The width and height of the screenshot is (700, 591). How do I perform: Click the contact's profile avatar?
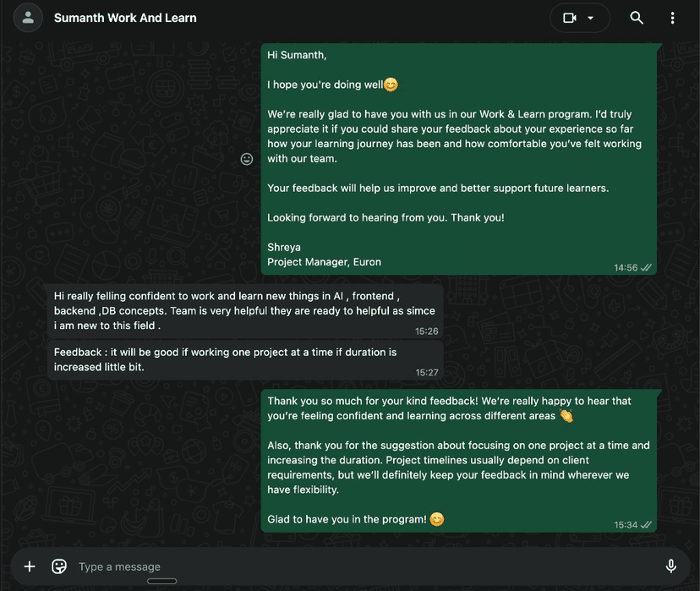coord(28,18)
